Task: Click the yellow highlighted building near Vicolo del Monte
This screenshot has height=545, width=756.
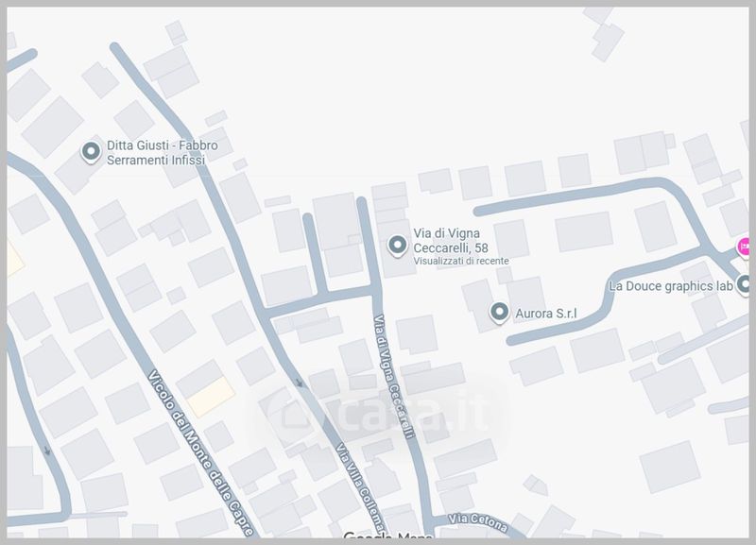Action: [211, 396]
